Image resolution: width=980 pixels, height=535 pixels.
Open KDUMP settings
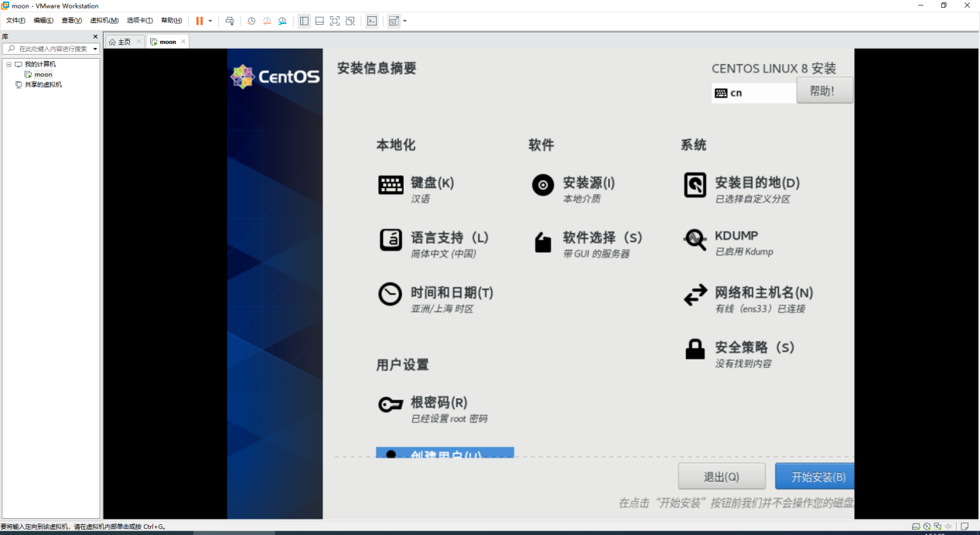[729, 242]
